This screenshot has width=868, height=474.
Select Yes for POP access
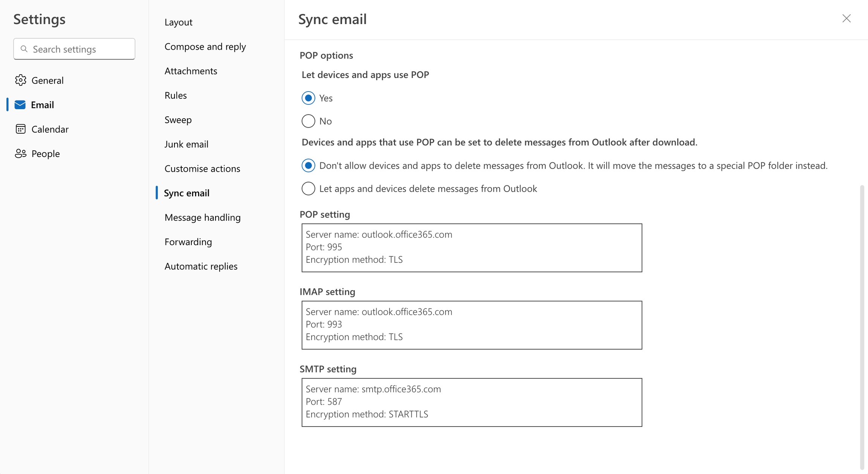pyautogui.click(x=308, y=98)
